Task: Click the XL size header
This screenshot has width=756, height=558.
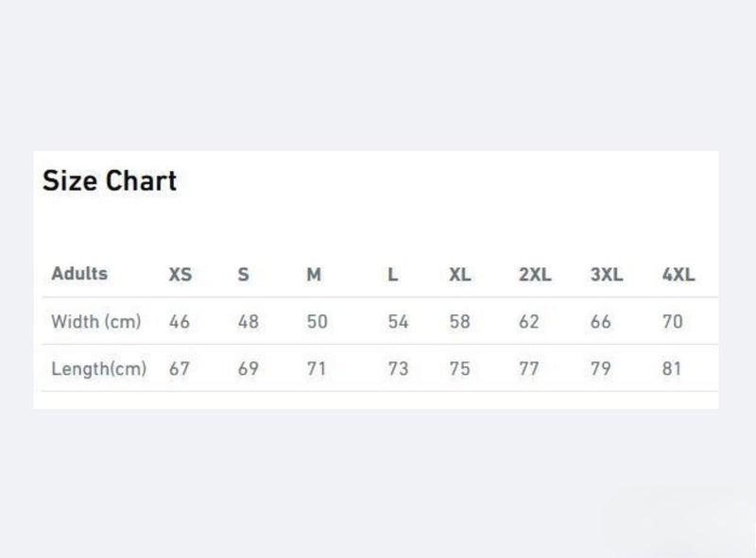Action: [460, 275]
